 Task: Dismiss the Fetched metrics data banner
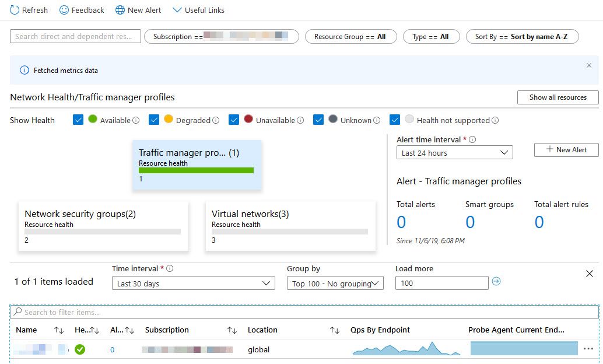[589, 65]
